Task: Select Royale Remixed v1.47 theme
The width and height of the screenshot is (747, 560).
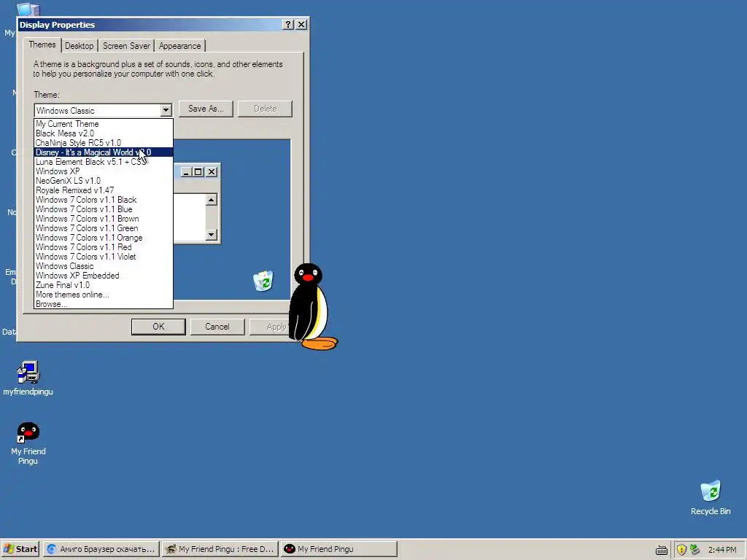Action: tap(104, 190)
